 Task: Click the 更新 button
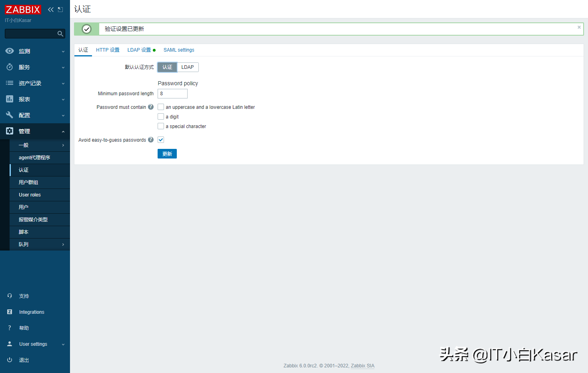[x=167, y=154]
